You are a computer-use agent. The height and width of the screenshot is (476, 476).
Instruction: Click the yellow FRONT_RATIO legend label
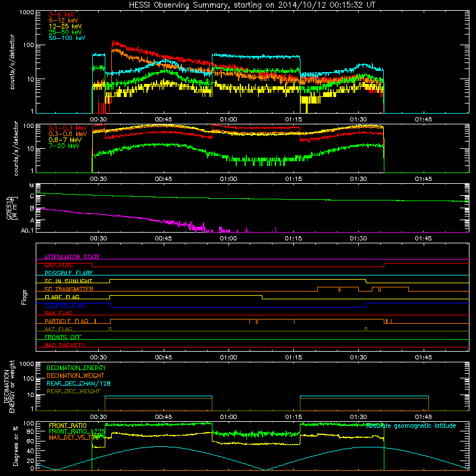click(68, 425)
